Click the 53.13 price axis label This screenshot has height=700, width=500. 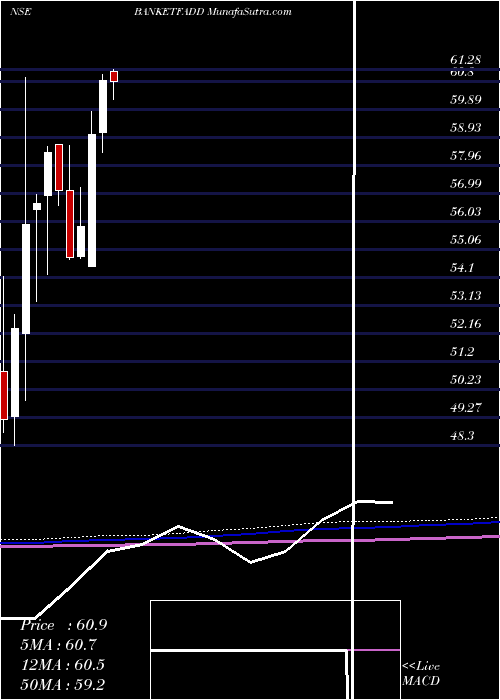tap(466, 295)
